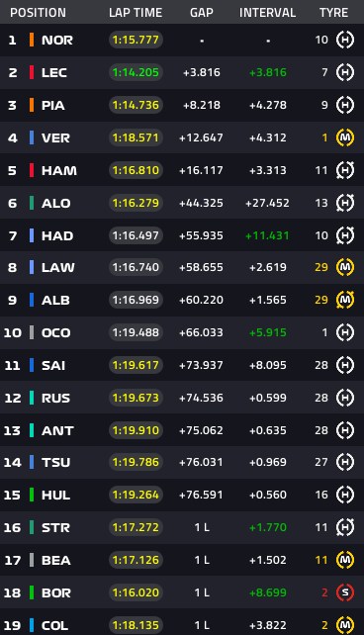364x635 pixels.
Task: Click Ocon's hard tyre icon
Action: (x=345, y=332)
